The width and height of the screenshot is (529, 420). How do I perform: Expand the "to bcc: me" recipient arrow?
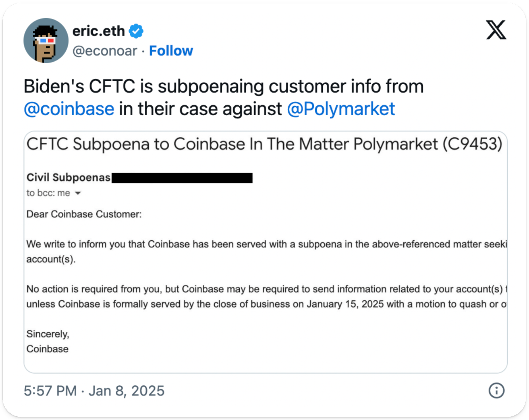tap(78, 193)
